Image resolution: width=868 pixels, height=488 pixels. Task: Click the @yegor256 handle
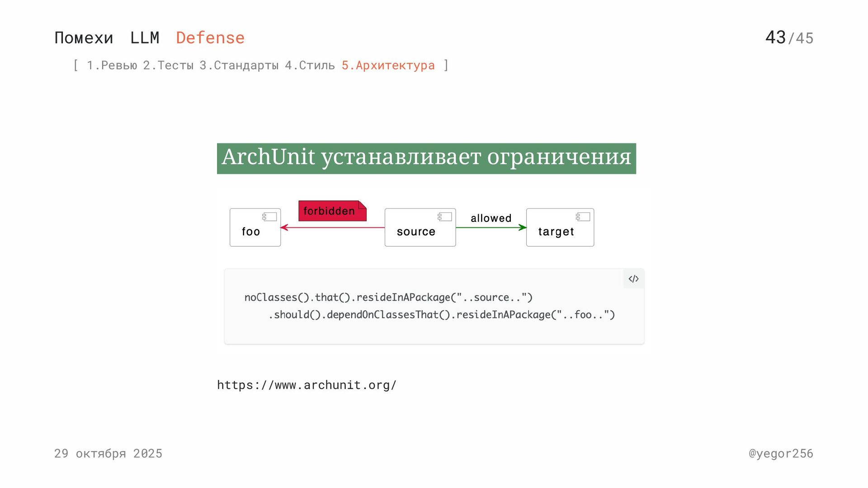coord(781,453)
